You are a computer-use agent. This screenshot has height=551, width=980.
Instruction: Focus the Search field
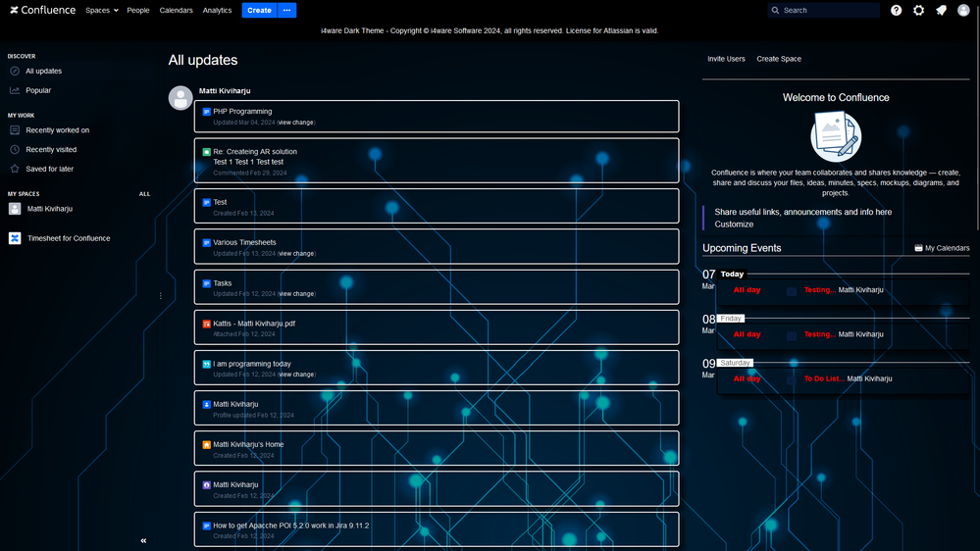[x=824, y=10]
